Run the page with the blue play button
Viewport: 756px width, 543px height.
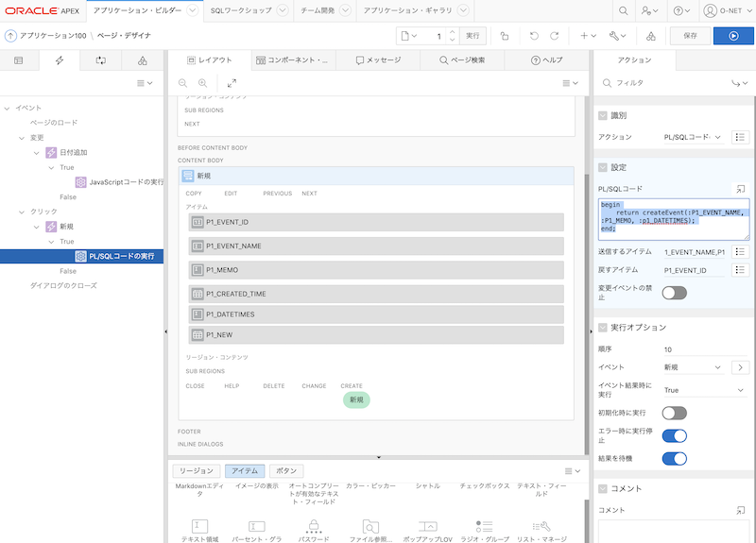tap(733, 36)
